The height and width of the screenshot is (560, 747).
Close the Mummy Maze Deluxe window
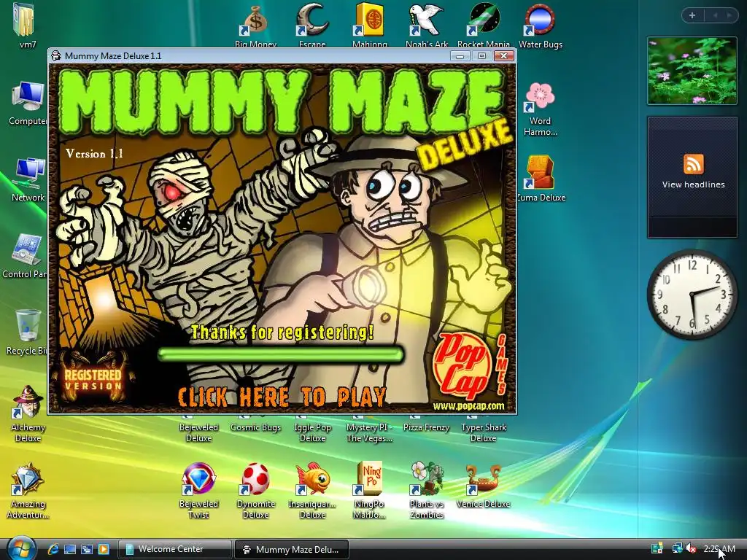click(x=503, y=55)
